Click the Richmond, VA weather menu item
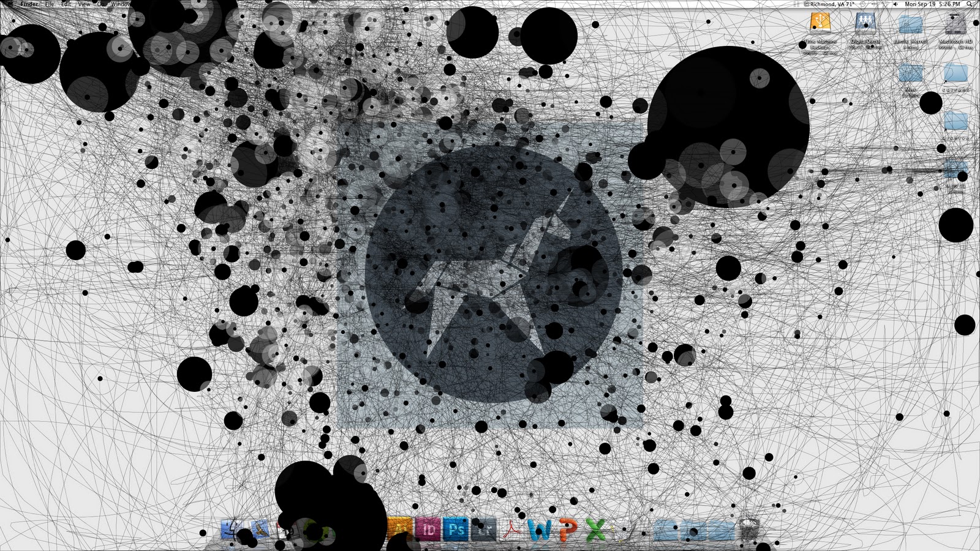The height and width of the screenshot is (551, 980). pyautogui.click(x=829, y=4)
